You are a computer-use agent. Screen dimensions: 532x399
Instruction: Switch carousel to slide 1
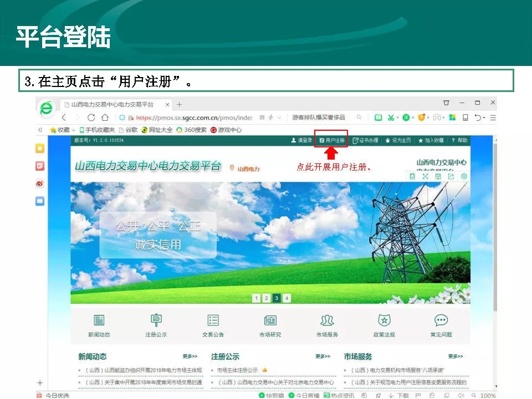point(256,298)
